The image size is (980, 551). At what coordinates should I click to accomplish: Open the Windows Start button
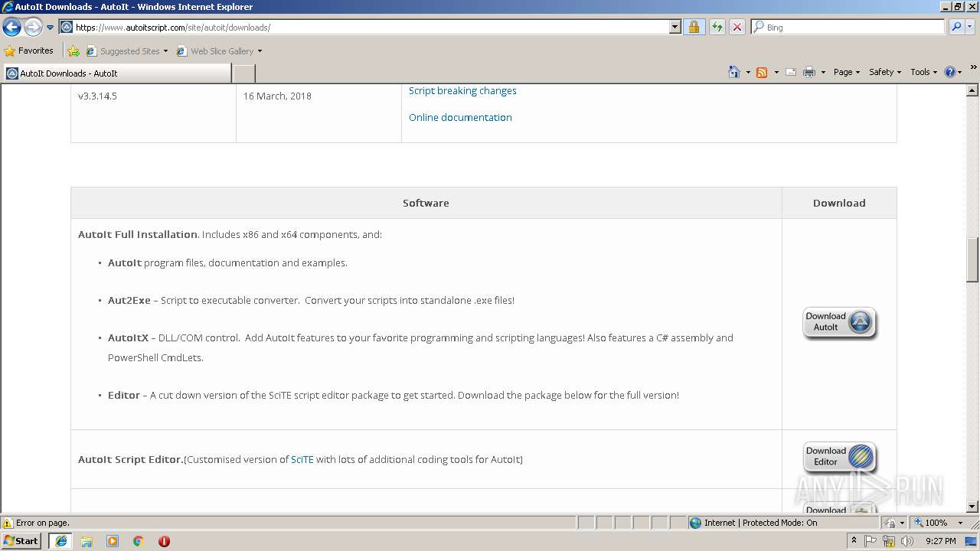[21, 540]
